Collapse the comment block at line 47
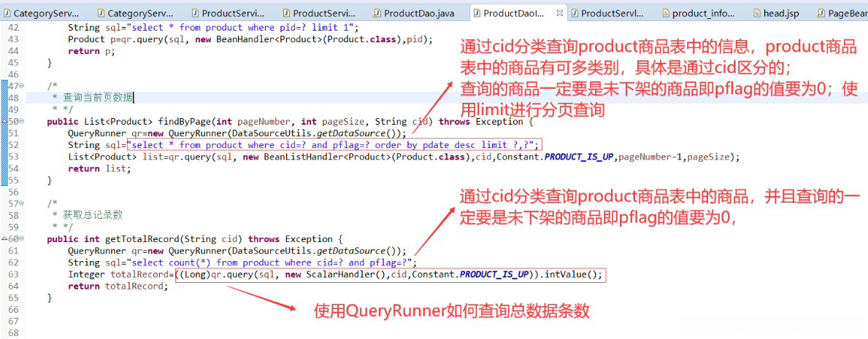This screenshot has width=868, height=339. click(x=22, y=86)
